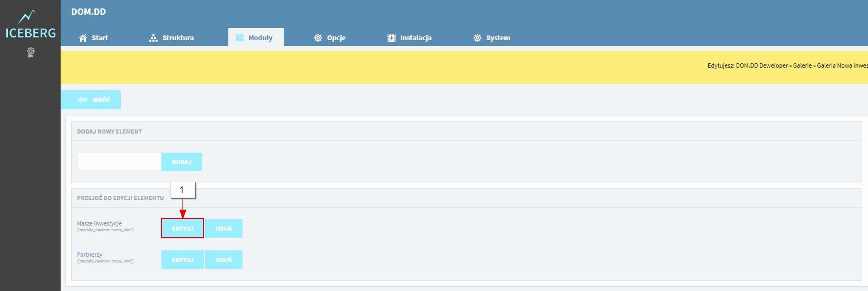The width and height of the screenshot is (868, 291).
Task: Click the Partnerzy label
Action: 90,255
